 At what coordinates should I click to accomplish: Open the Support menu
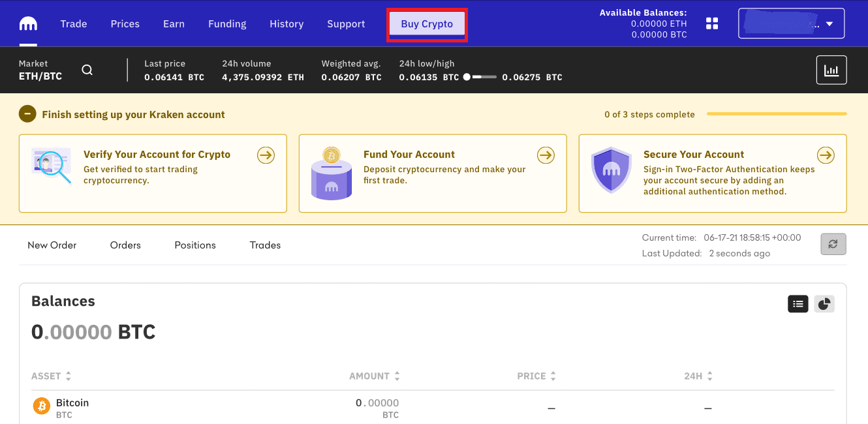click(x=346, y=23)
